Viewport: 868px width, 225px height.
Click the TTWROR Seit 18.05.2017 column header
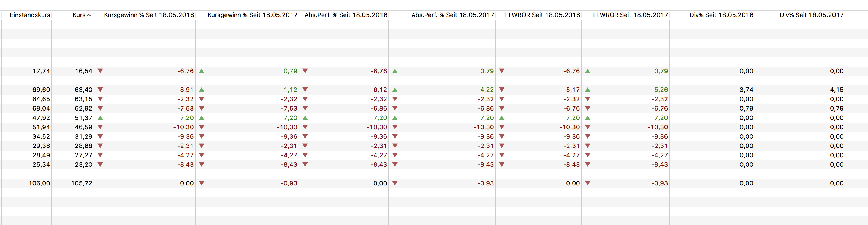(630, 15)
